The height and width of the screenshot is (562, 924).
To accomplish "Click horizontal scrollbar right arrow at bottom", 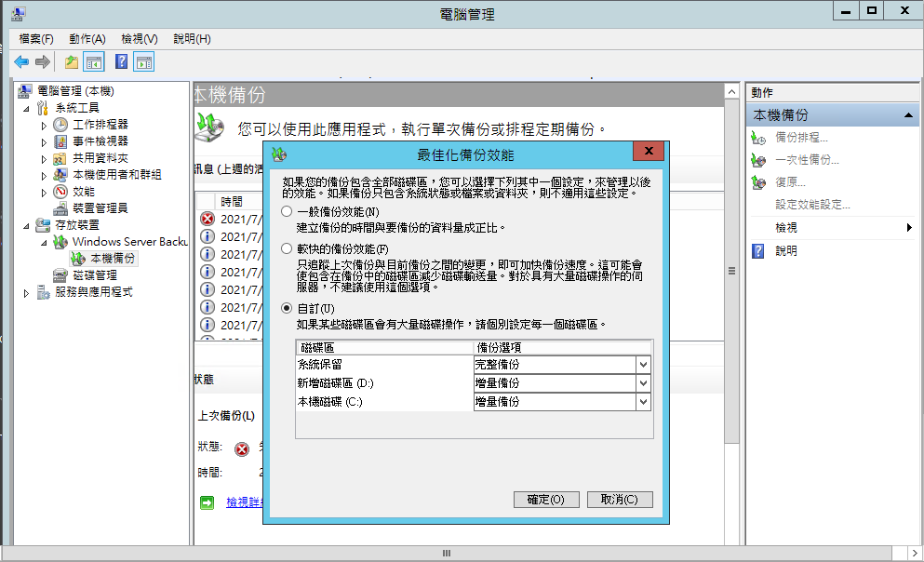I will pos(915,554).
